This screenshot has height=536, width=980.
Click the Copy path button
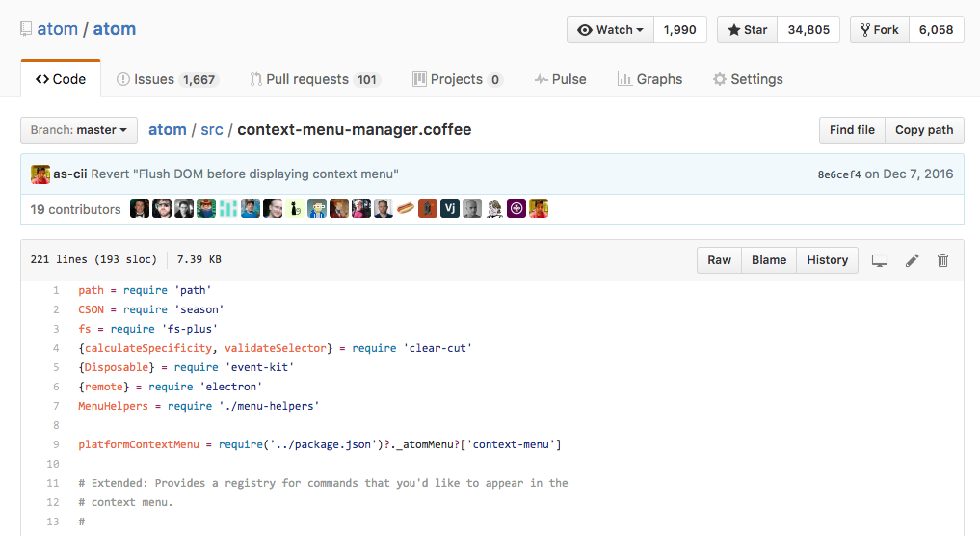[x=923, y=130]
